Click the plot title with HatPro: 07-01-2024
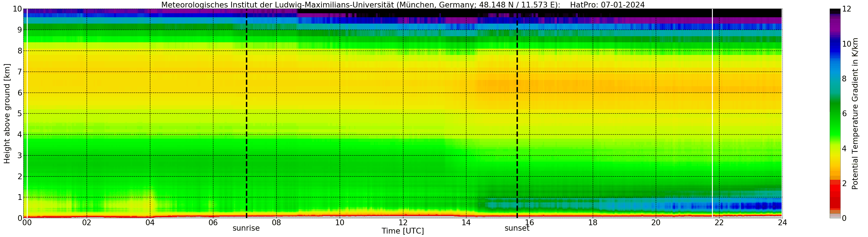This screenshot has width=868, height=237. (403, 5)
